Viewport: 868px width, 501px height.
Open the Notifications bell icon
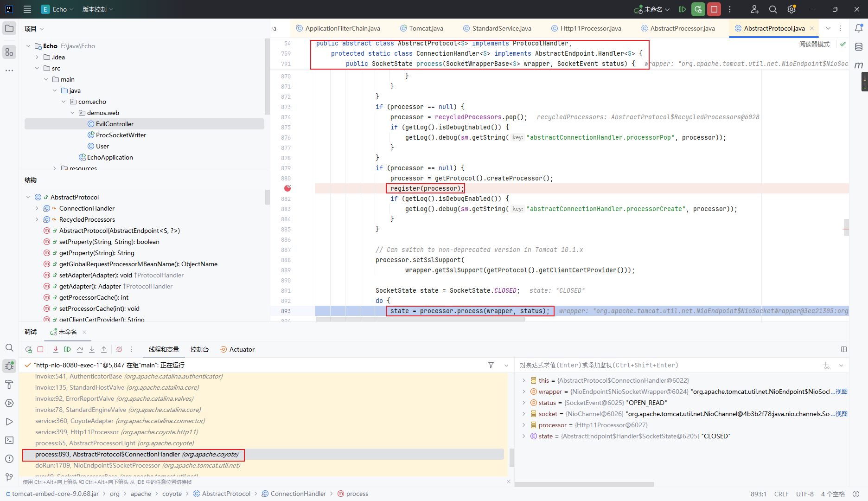coord(859,28)
